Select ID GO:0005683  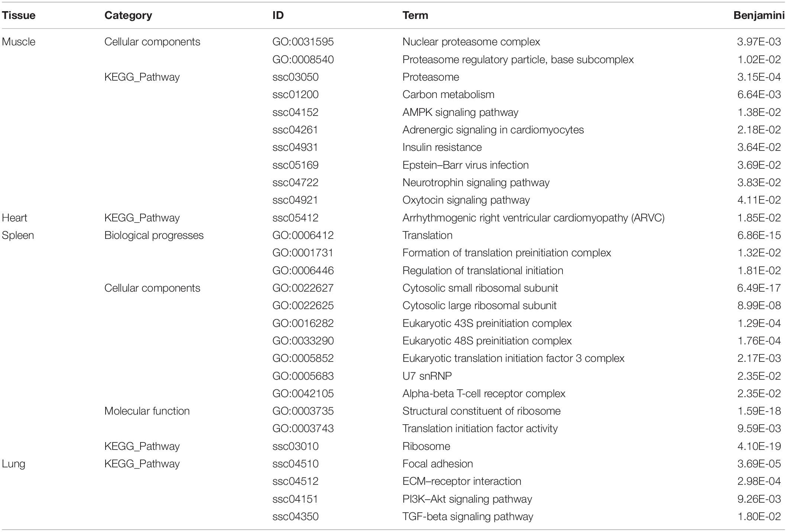tap(303, 376)
